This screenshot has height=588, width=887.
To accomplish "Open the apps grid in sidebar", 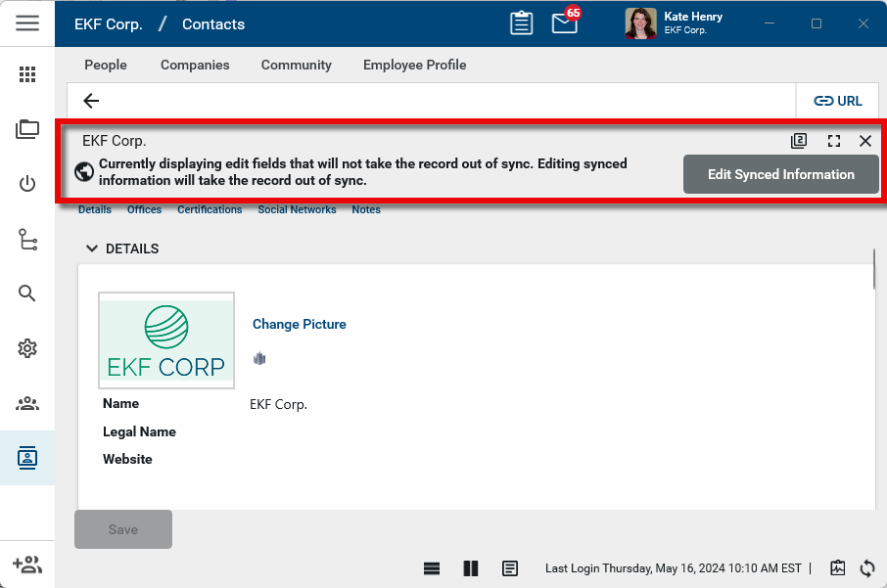I will click(x=27, y=74).
